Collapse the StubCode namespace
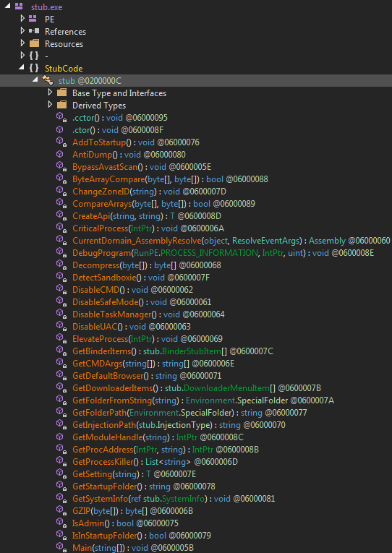 (22, 68)
